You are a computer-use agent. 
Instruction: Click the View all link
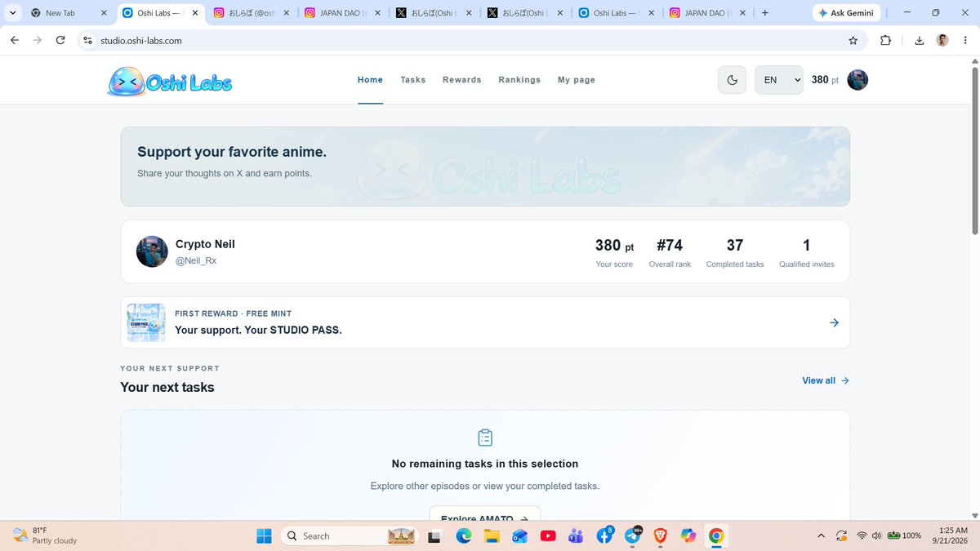[826, 380]
